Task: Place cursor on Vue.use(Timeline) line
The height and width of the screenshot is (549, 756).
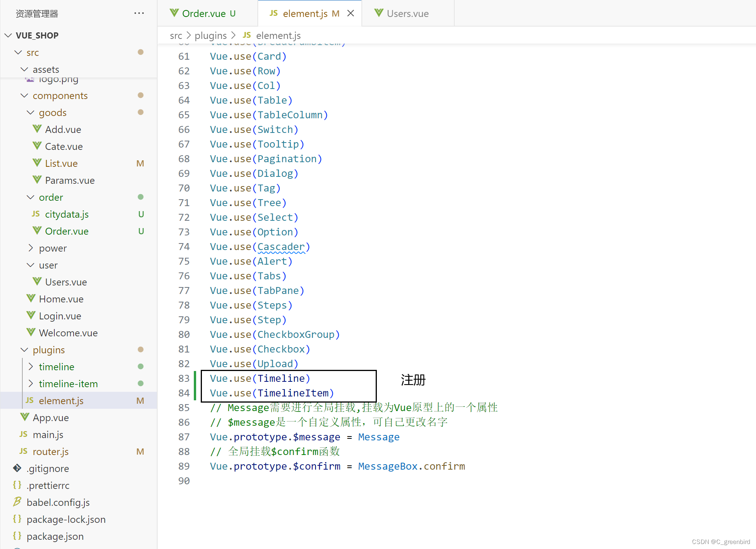Action: [260, 378]
